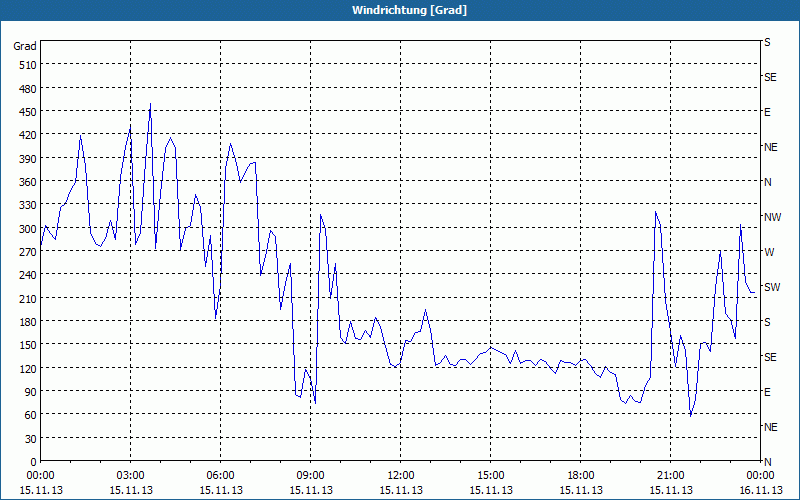Viewport: 800px width, 500px height.
Task: Select the W compass label
Action: click(x=769, y=252)
